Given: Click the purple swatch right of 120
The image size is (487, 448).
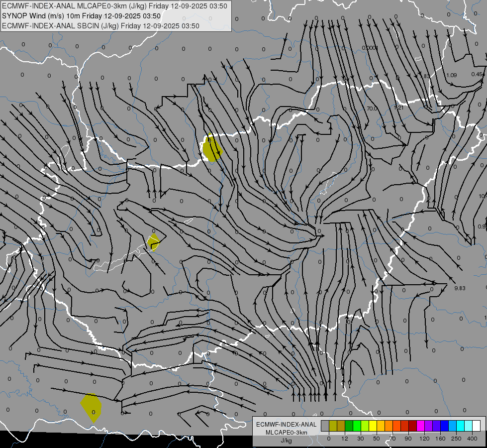Looking at the screenshot, I should tap(429, 426).
